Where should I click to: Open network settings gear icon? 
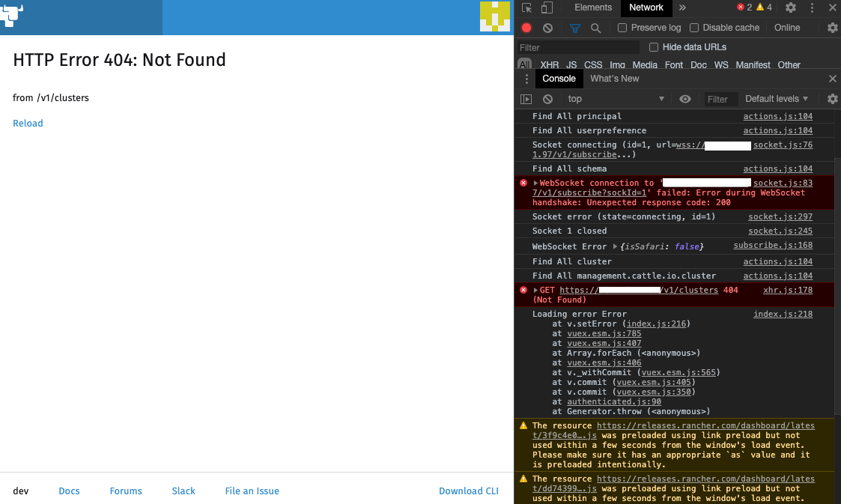point(833,28)
